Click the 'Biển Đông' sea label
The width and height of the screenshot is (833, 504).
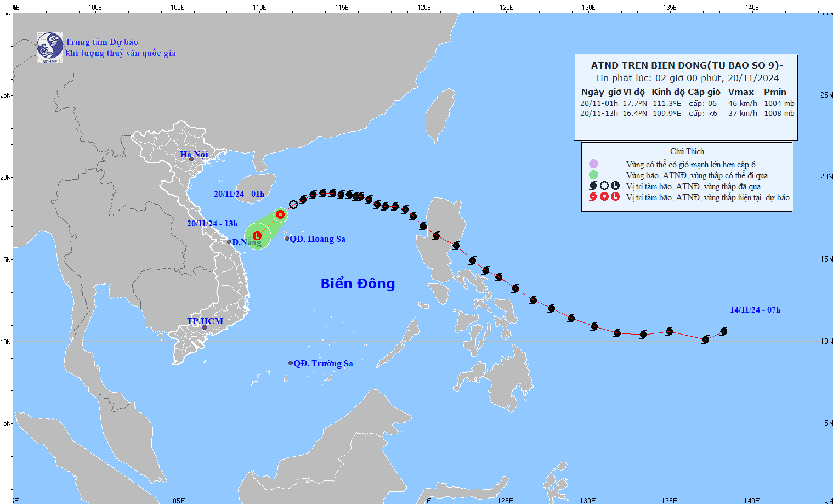(x=358, y=284)
